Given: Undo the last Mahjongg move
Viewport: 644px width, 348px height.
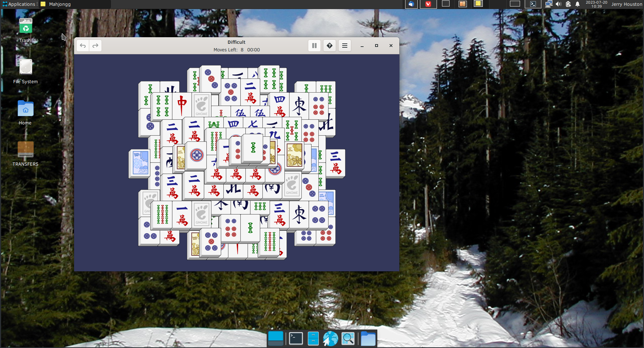Looking at the screenshot, I should (83, 46).
